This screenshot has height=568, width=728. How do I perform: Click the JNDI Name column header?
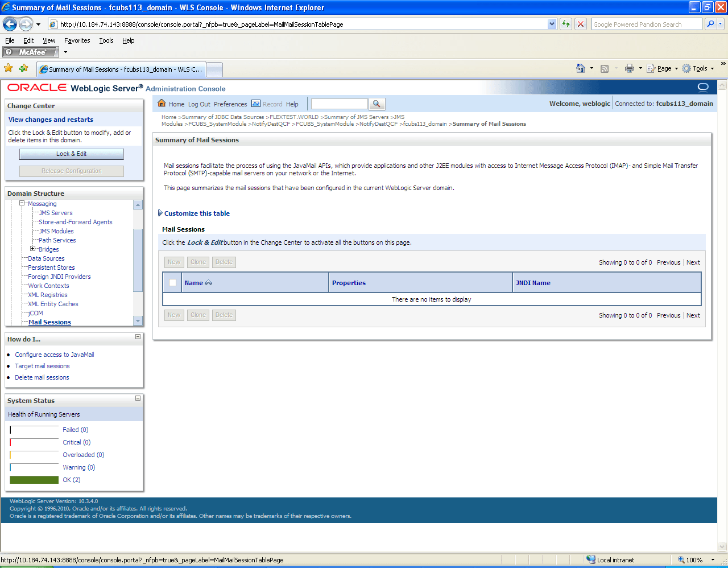[533, 283]
